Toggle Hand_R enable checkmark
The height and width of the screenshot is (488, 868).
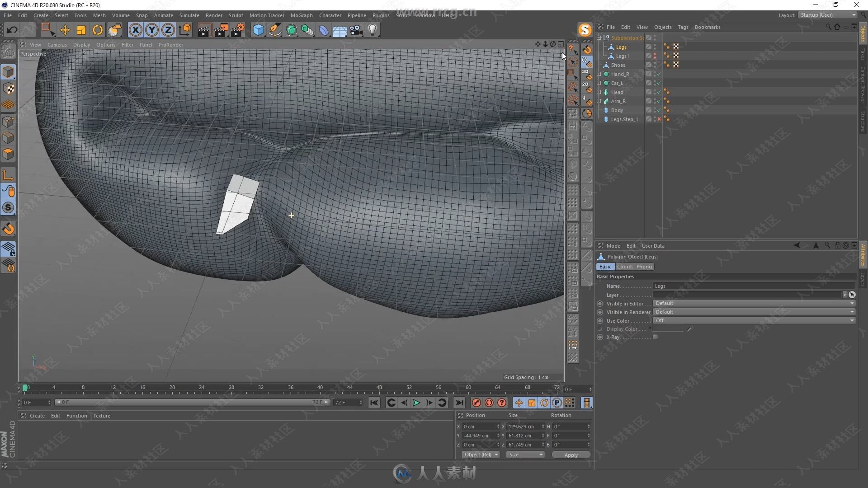click(659, 74)
